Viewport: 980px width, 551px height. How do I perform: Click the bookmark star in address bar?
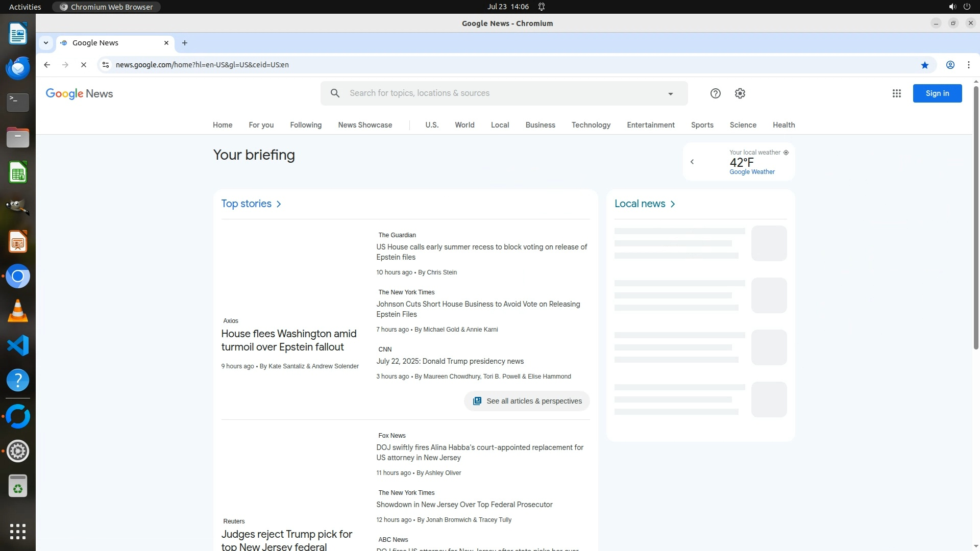(x=924, y=65)
